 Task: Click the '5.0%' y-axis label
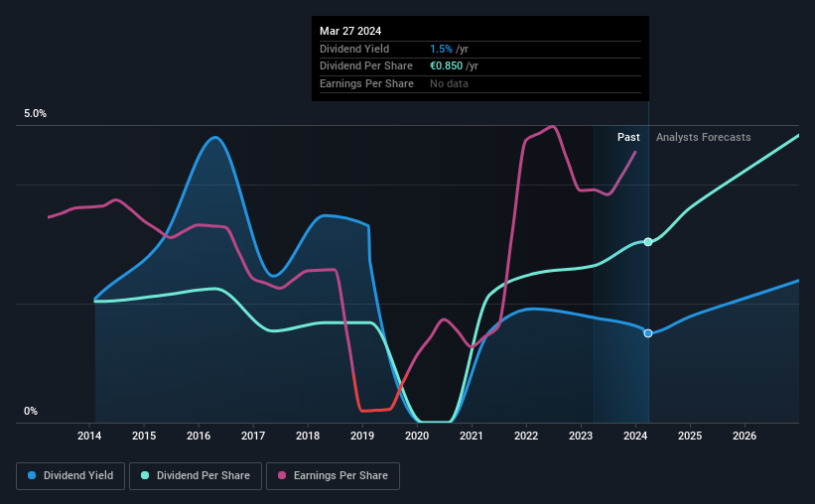click(36, 114)
